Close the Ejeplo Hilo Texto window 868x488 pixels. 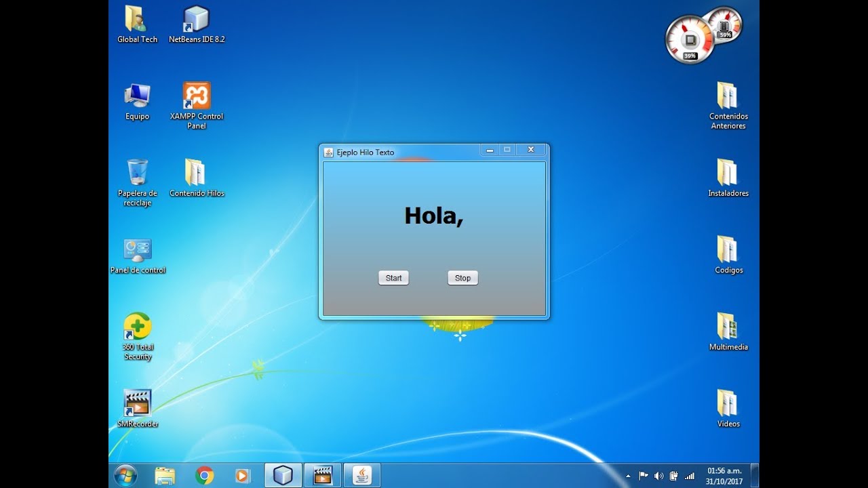(531, 150)
